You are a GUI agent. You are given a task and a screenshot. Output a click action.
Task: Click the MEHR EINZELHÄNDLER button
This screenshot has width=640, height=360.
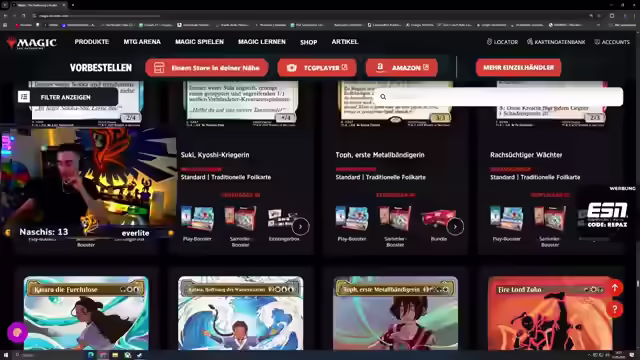click(x=518, y=68)
